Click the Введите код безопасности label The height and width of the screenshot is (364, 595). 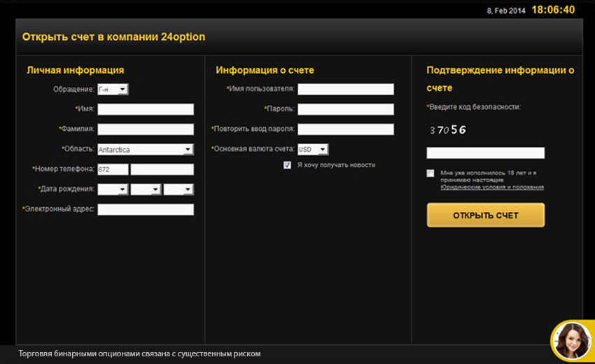pos(474,107)
